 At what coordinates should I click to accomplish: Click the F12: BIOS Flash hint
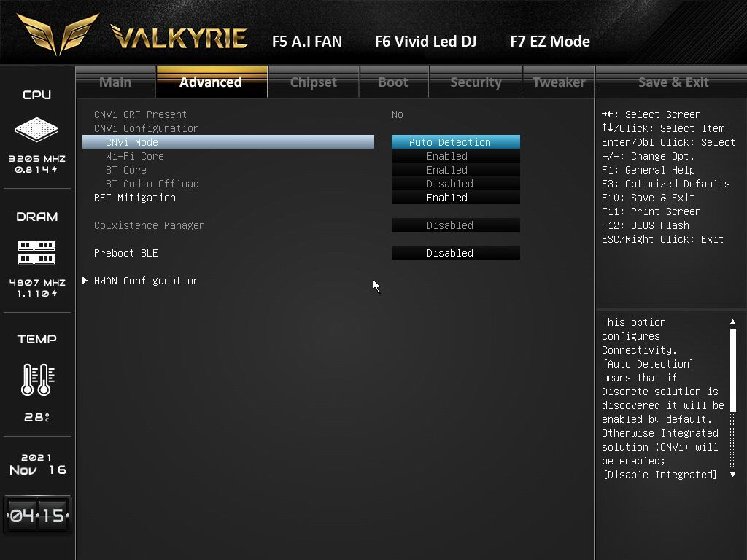tap(646, 225)
